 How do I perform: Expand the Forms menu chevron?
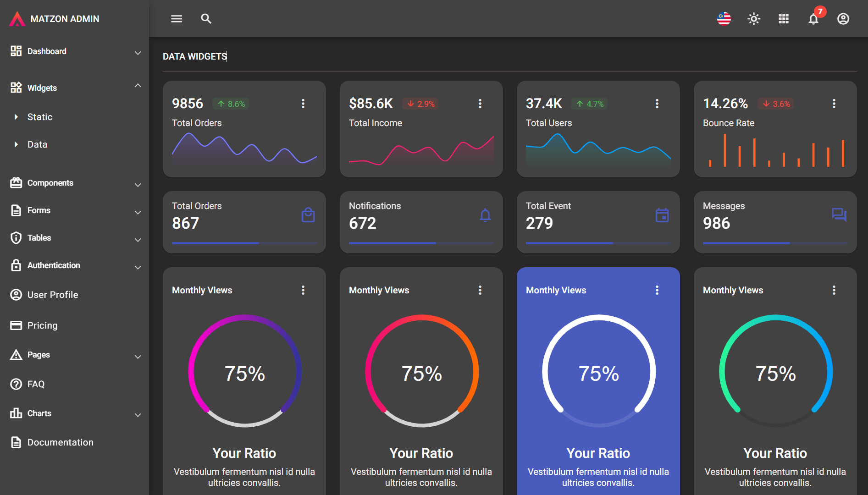point(138,212)
